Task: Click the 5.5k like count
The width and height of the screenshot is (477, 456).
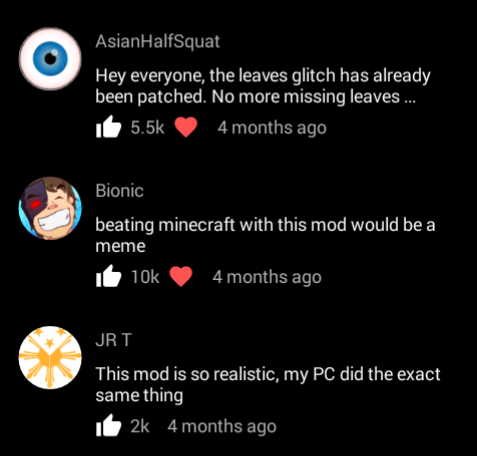Action: coord(147,128)
